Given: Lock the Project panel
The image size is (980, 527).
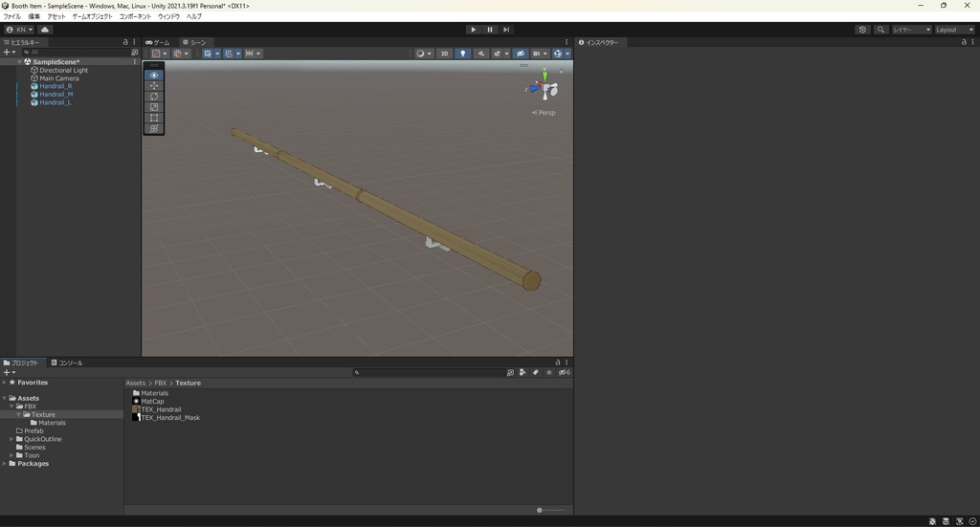Looking at the screenshot, I should point(558,362).
